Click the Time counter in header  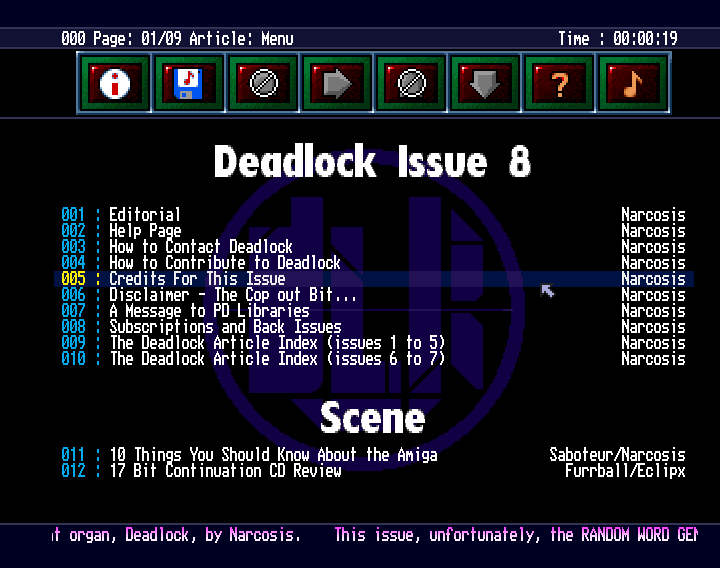(618, 38)
